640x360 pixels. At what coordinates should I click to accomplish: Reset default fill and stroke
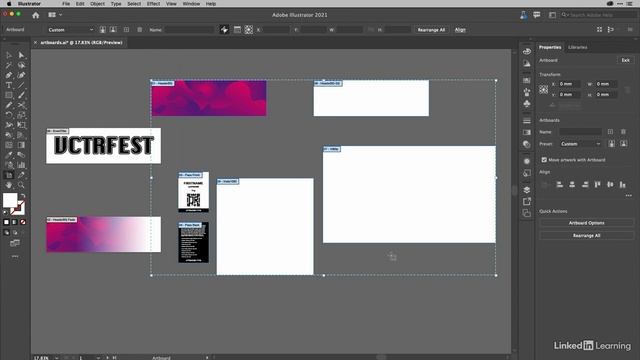pos(5,212)
